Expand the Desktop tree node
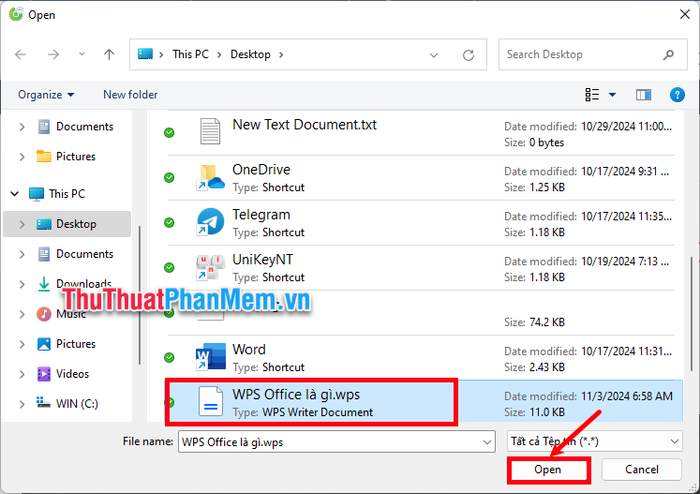700x494 pixels. point(22,224)
